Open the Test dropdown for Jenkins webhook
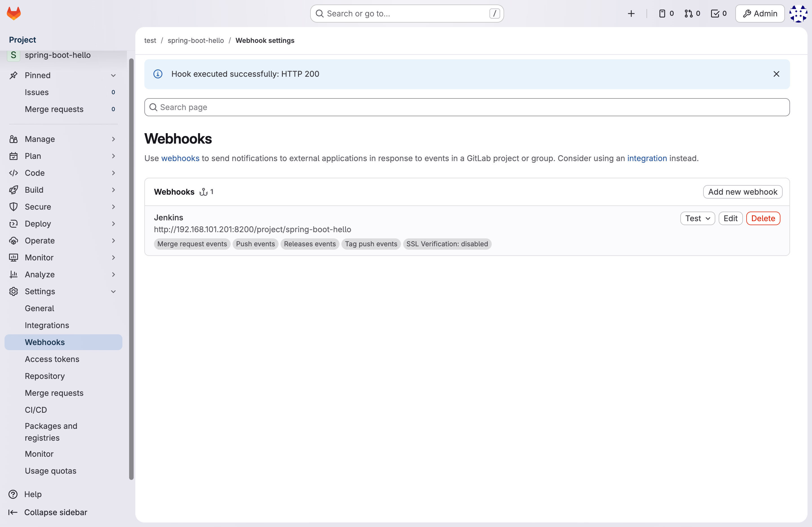The width and height of the screenshot is (812, 527). coord(697,218)
